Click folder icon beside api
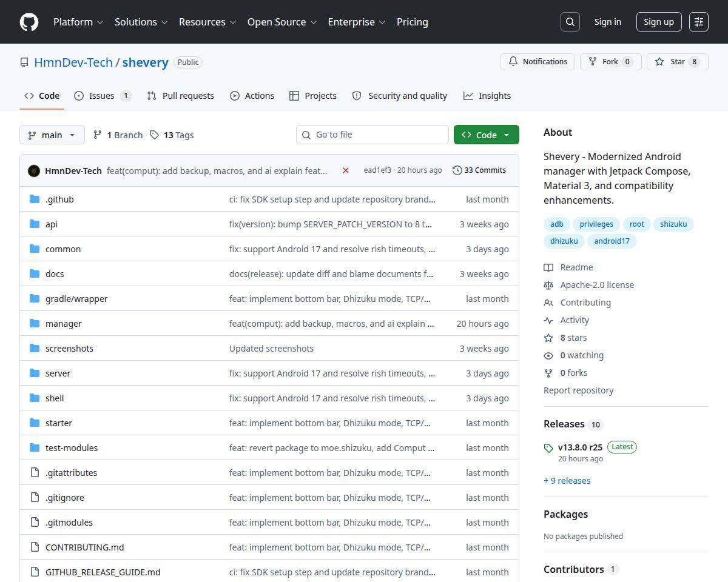Screen dimensions: 728x582 click(x=35, y=224)
